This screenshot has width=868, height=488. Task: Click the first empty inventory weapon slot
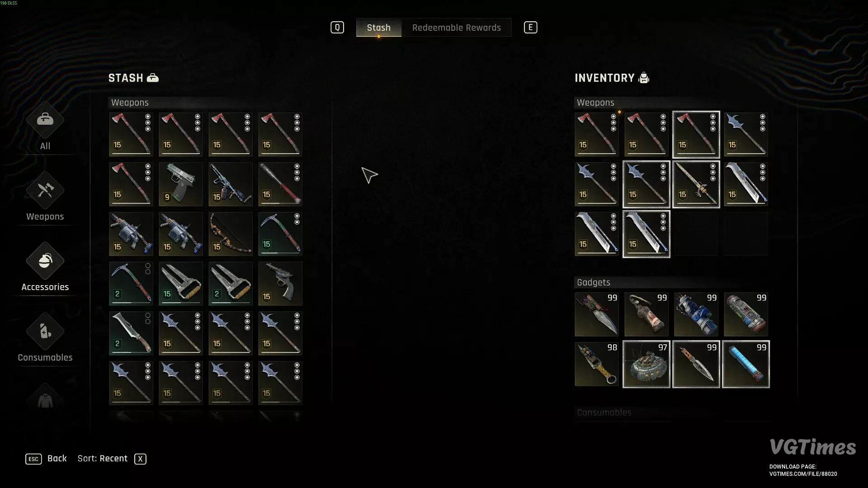coord(696,234)
